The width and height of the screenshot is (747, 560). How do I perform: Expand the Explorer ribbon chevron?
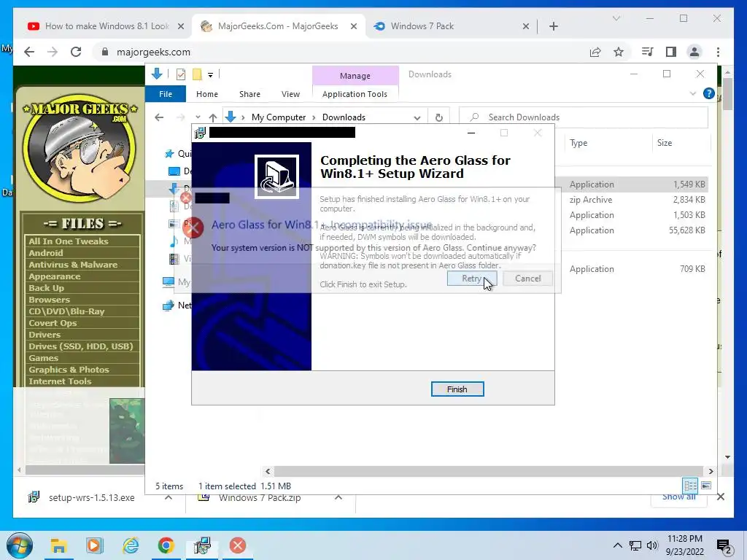[693, 94]
